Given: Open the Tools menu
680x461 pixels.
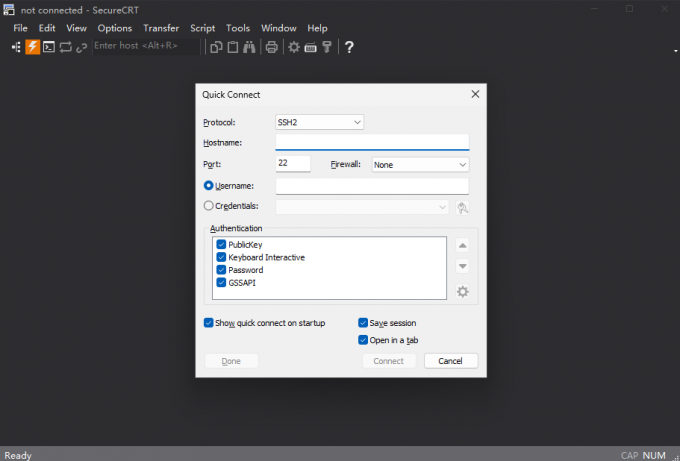Looking at the screenshot, I should click(x=238, y=28).
